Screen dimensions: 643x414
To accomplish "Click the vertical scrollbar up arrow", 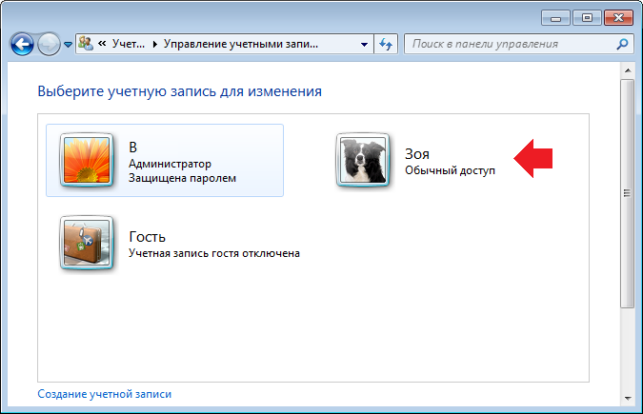I will tap(627, 71).
